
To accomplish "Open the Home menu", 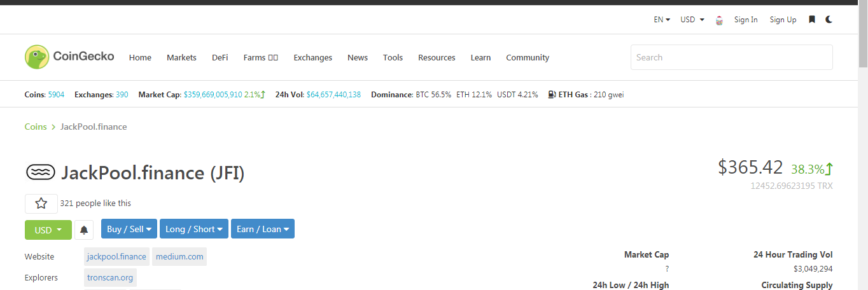I will [140, 57].
